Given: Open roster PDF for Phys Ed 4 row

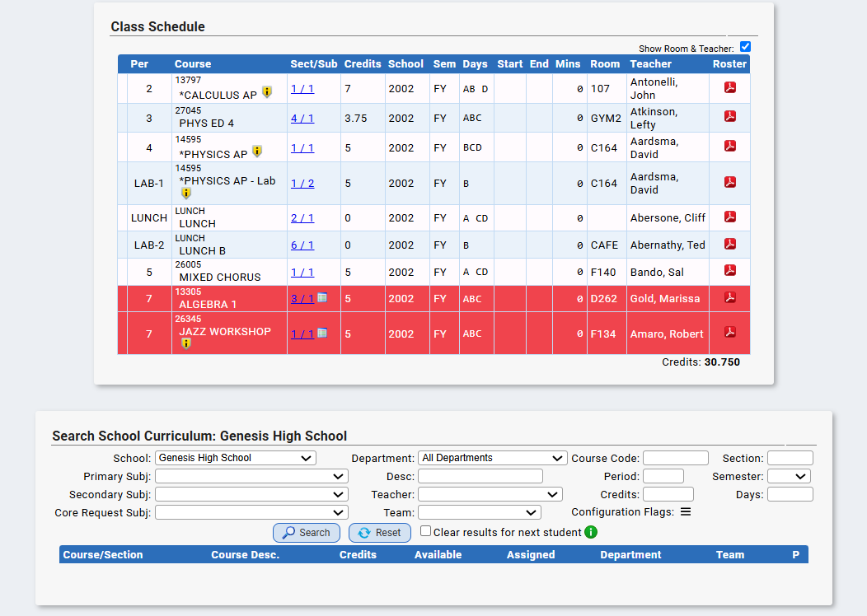Looking at the screenshot, I should click(730, 116).
